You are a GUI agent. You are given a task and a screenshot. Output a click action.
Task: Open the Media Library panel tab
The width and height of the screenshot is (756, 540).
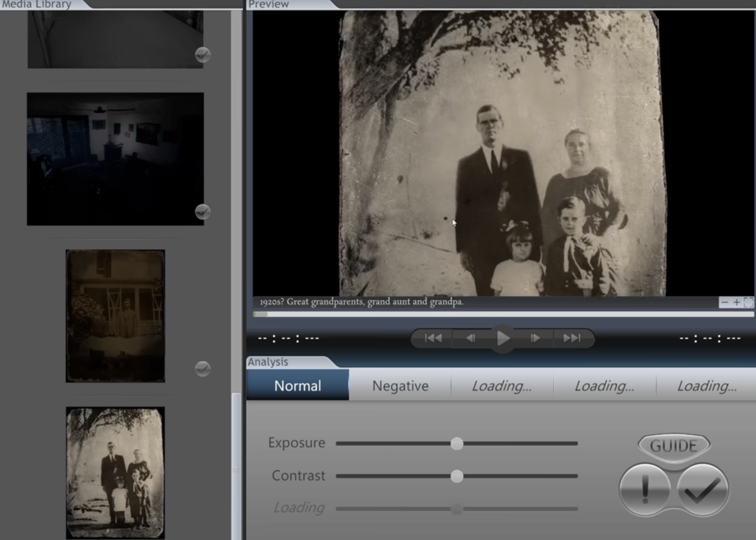click(x=35, y=4)
